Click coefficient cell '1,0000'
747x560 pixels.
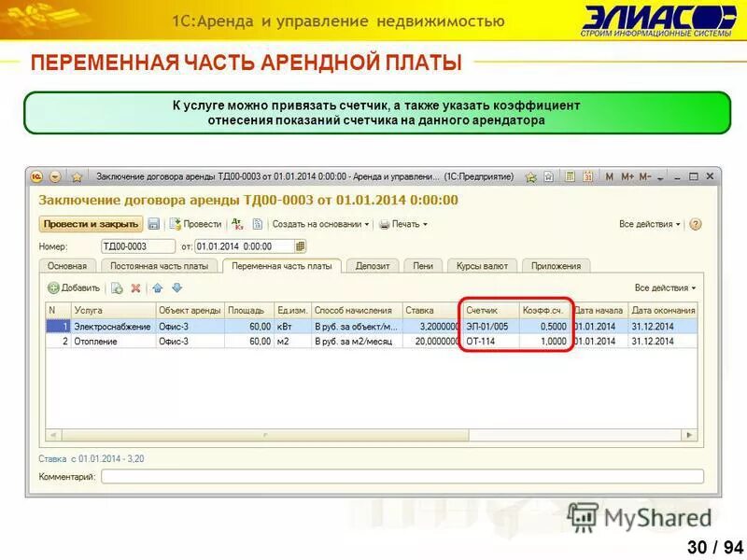pos(544,341)
